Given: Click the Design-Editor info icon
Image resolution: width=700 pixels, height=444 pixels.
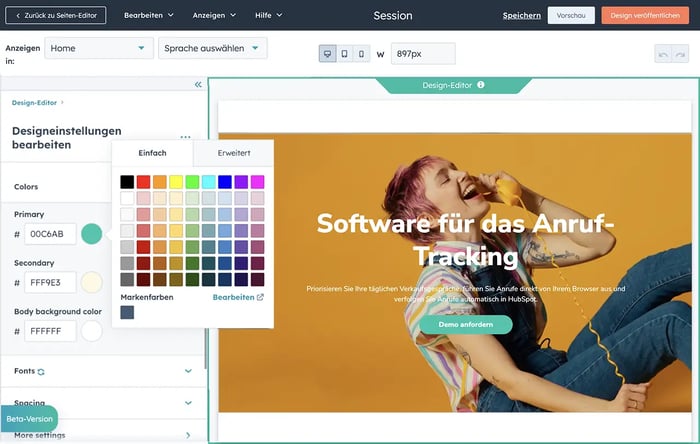Looking at the screenshot, I should coord(480,84).
